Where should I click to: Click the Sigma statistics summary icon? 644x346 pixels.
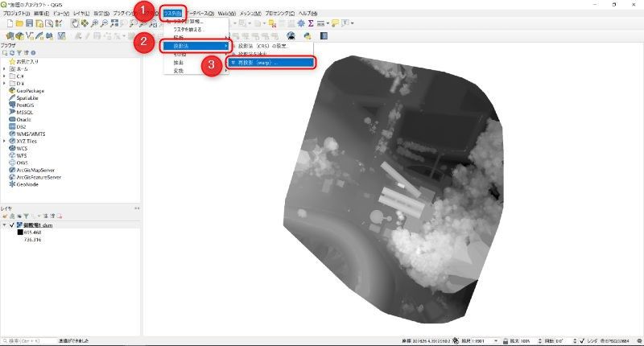[x=310, y=24]
